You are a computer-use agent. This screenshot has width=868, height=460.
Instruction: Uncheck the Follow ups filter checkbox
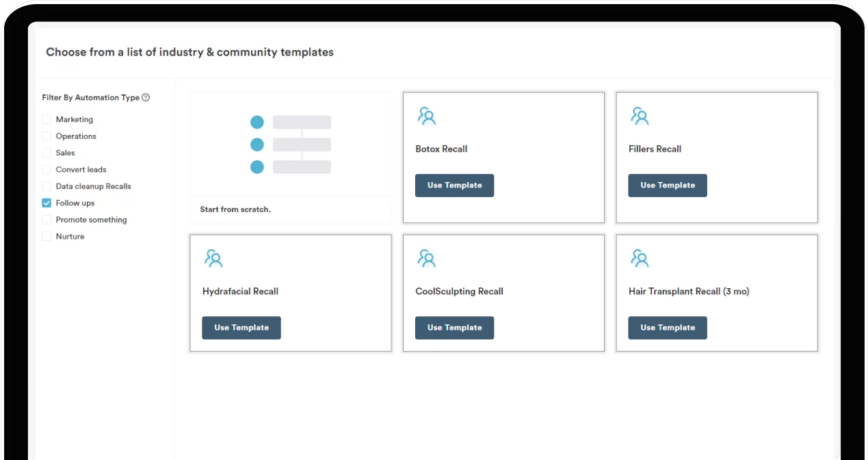click(x=47, y=203)
